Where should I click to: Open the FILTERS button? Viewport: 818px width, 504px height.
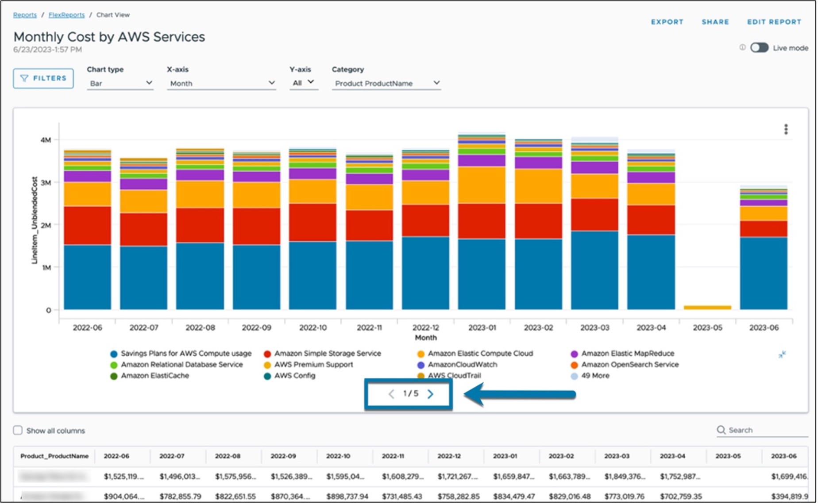[43, 78]
